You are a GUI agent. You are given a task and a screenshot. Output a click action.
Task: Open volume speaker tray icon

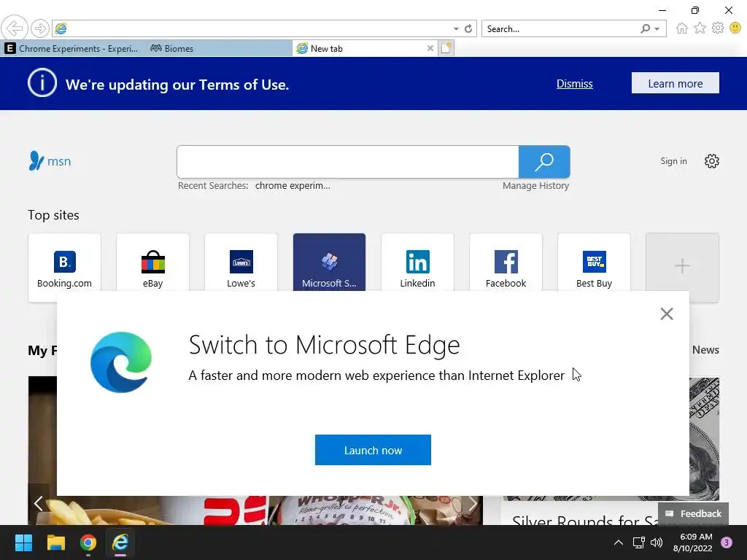(657, 542)
